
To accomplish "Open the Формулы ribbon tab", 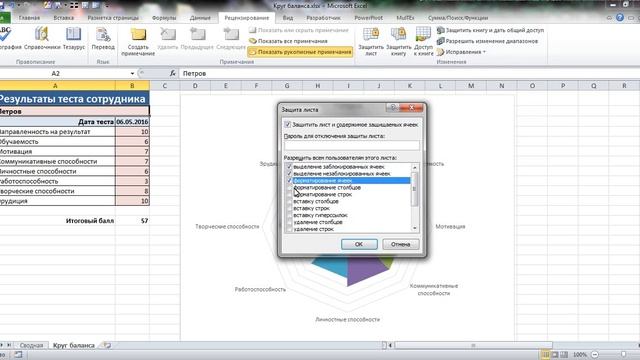I will tap(164, 18).
